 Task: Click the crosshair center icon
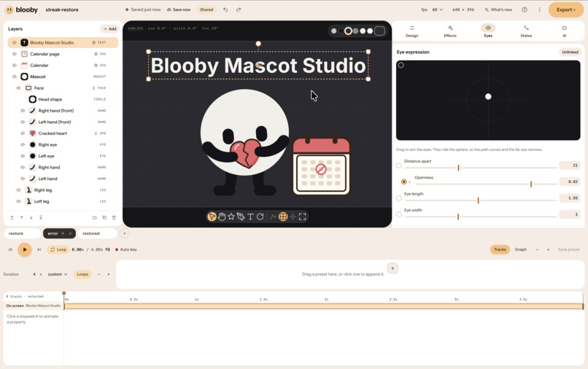[293, 217]
